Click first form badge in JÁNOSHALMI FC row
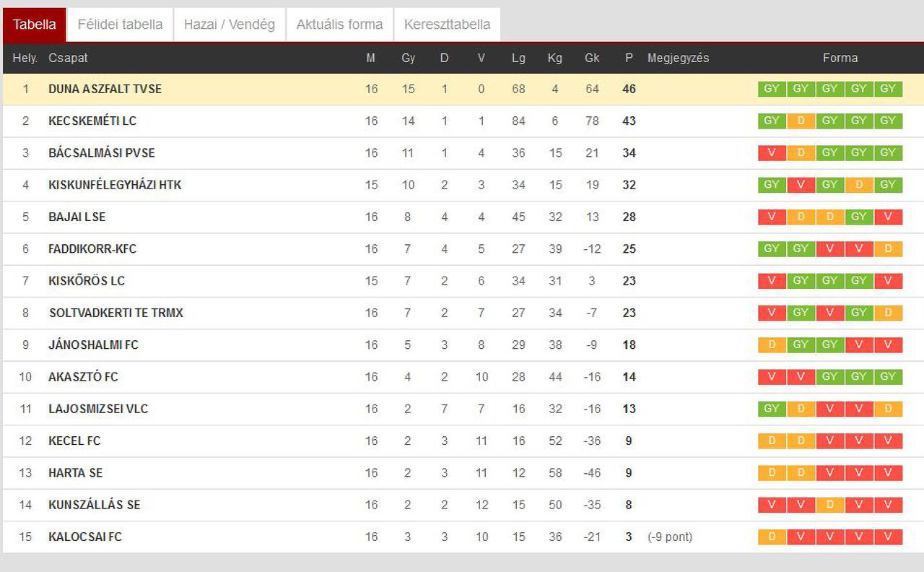 pos(772,344)
